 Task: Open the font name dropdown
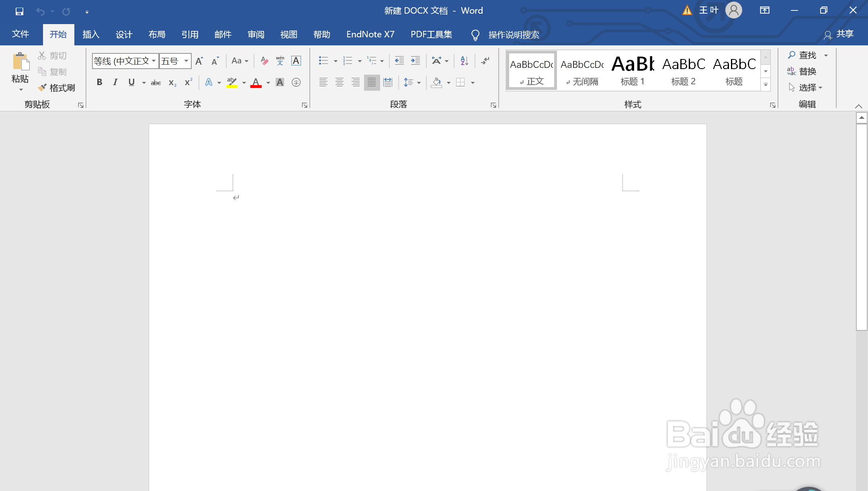click(154, 61)
